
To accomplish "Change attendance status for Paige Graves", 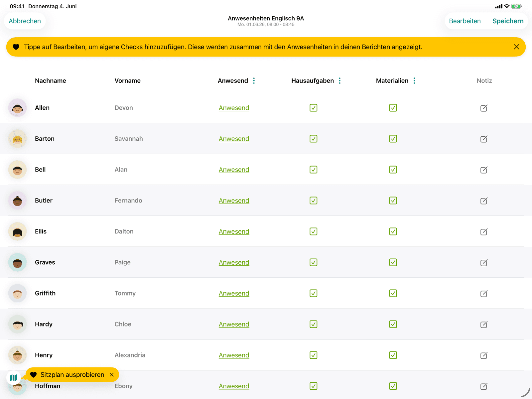I will pyautogui.click(x=234, y=262).
